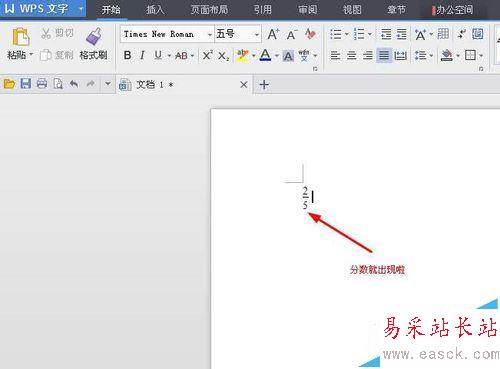Toggle Italic formatting
This screenshot has height=369, width=500.
tap(143, 55)
